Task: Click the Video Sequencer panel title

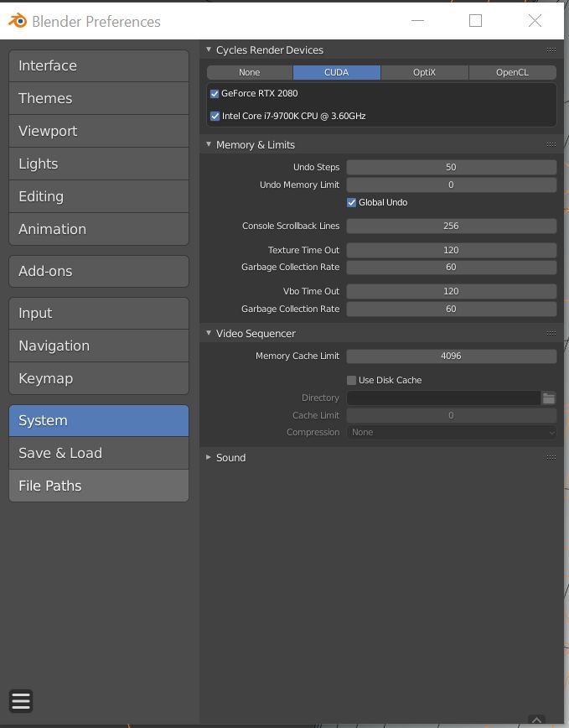Action: coord(256,333)
